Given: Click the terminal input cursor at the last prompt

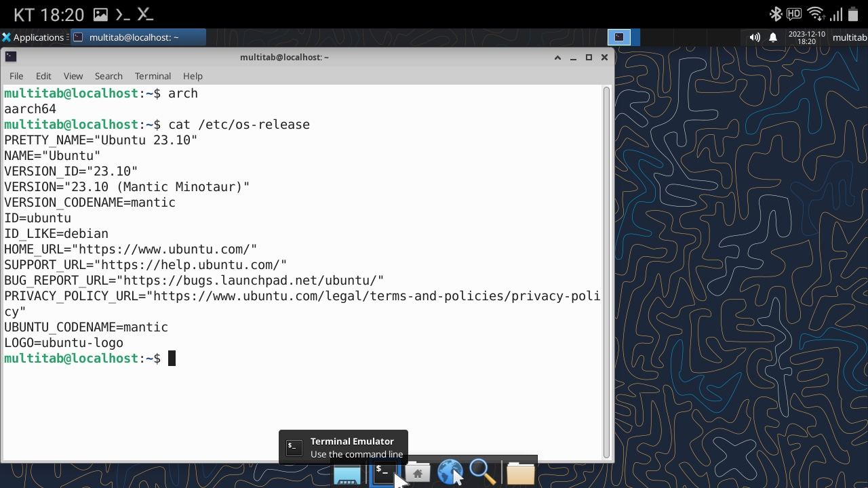Looking at the screenshot, I should [x=172, y=358].
